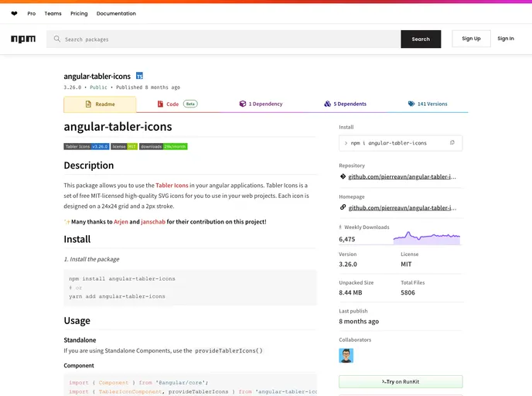Viewport: 532px width, 396px height.
Task: Click the Usage heading
Action: 77,321
